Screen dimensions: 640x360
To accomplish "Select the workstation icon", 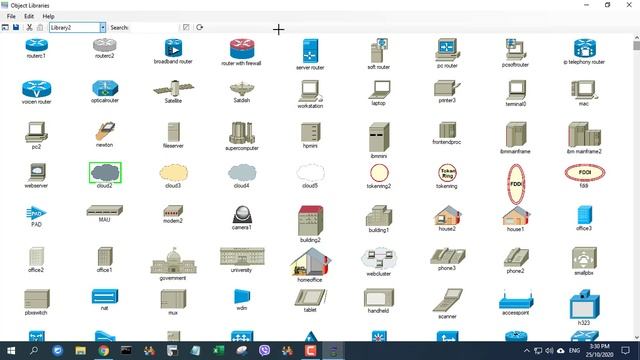I will [310, 91].
